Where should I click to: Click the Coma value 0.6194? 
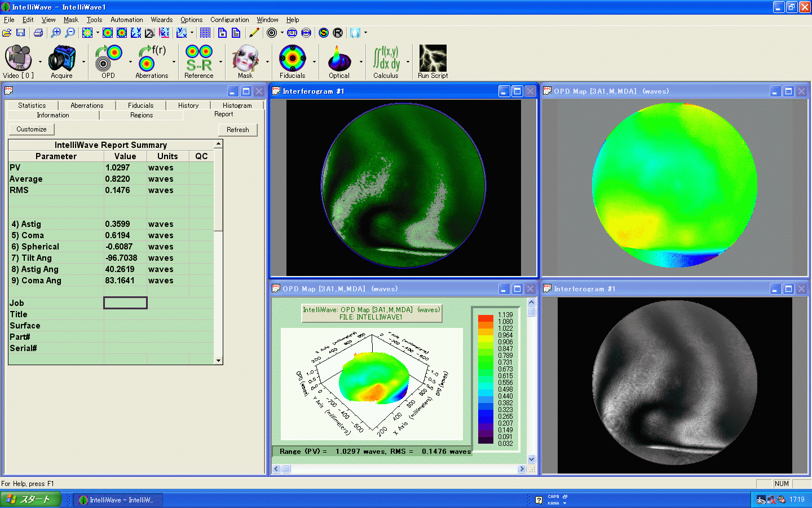tap(117, 235)
